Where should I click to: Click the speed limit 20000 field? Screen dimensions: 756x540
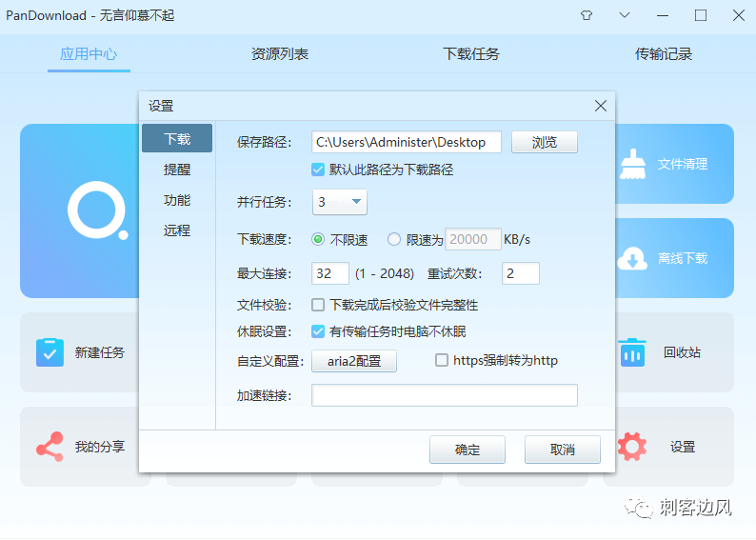click(473, 239)
